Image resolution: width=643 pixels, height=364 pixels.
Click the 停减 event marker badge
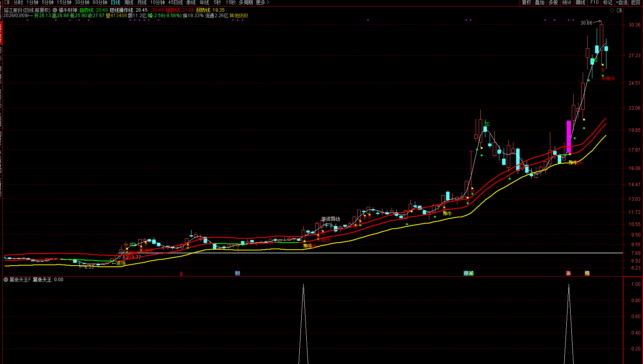pyautogui.click(x=469, y=273)
